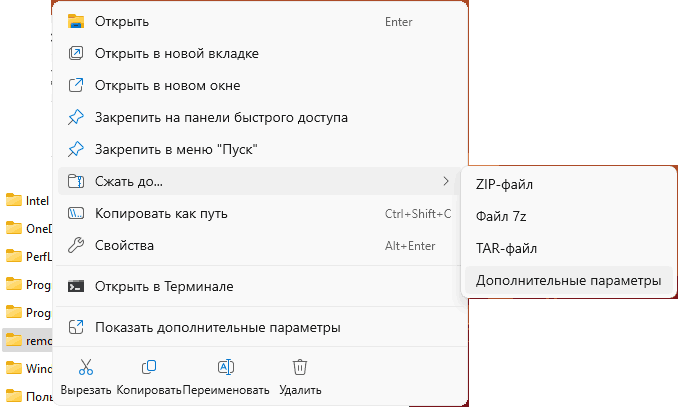Open Дополнительные параметры in the submenu
This screenshot has height=411, width=678.
pyautogui.click(x=569, y=280)
